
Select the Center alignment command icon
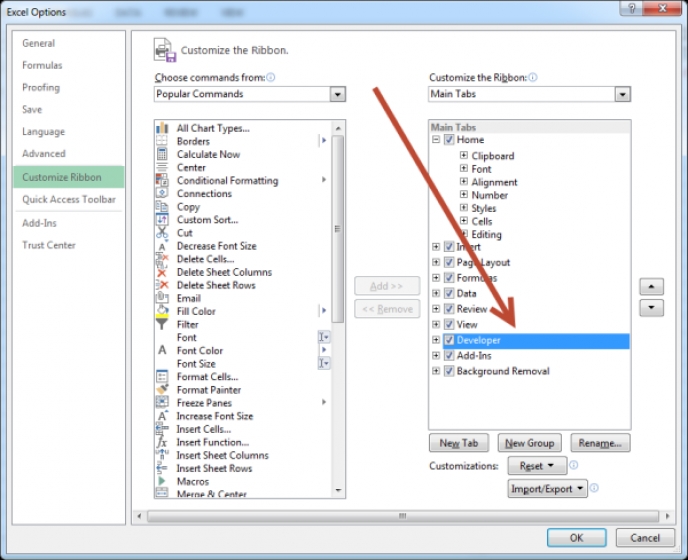point(162,167)
